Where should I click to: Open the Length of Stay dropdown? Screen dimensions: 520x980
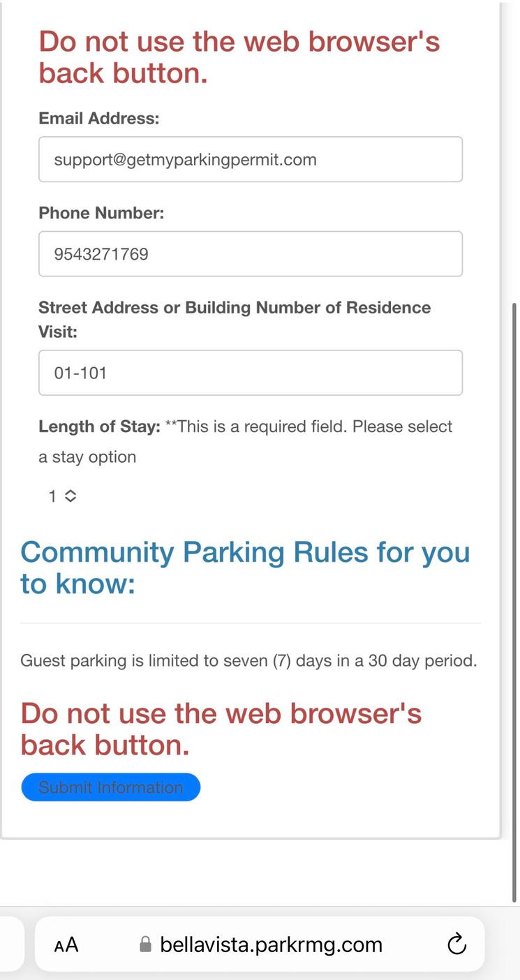pos(62,496)
